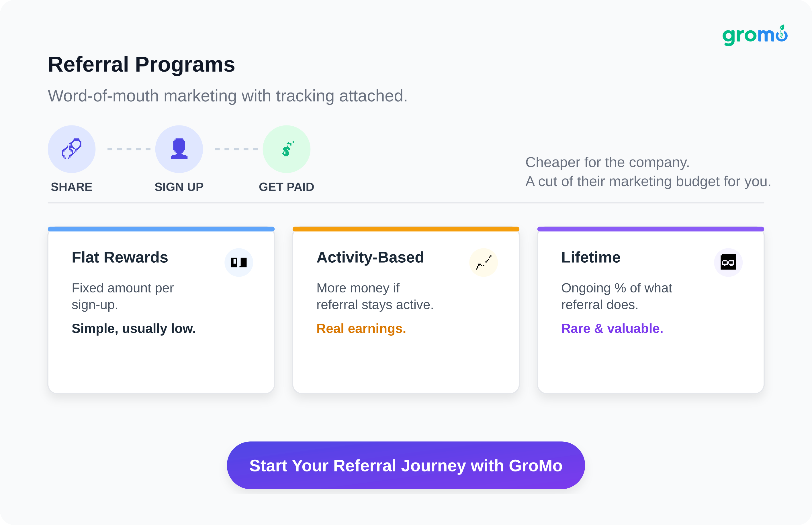Click the blue bar atop Flat Rewards

[x=161, y=229]
